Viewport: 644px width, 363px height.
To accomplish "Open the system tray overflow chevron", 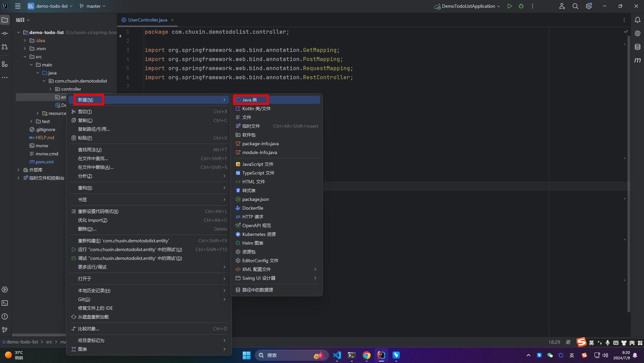I will 529,355.
